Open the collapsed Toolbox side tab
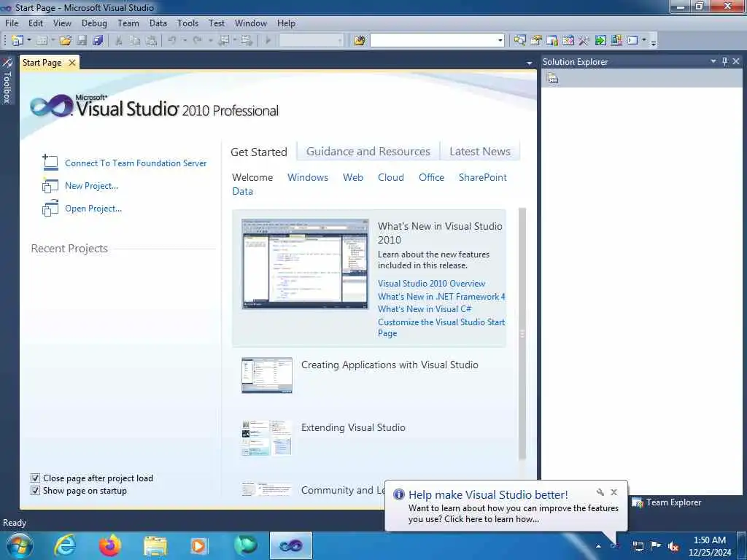 [x=7, y=80]
